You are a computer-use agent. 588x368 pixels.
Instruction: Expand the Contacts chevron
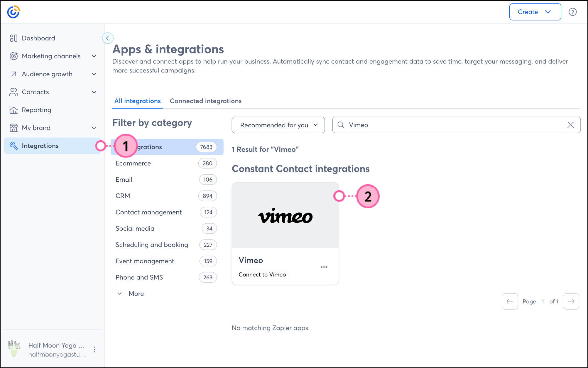coord(94,92)
